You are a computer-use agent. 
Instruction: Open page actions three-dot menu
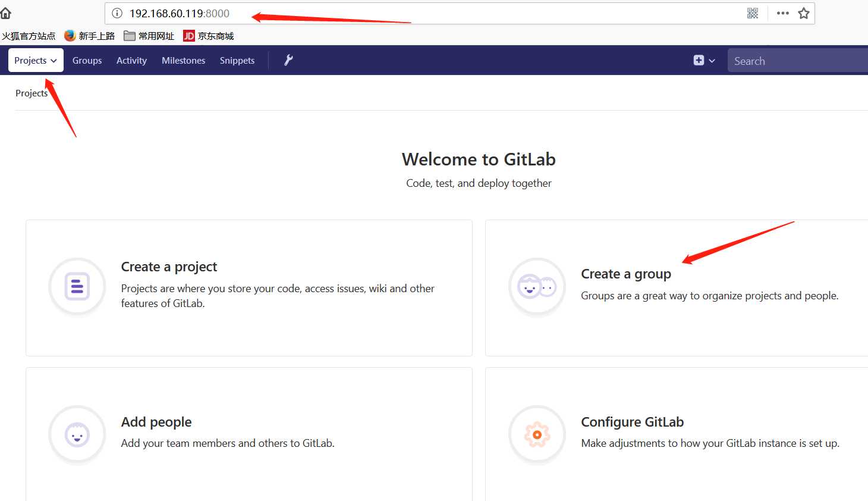point(783,13)
